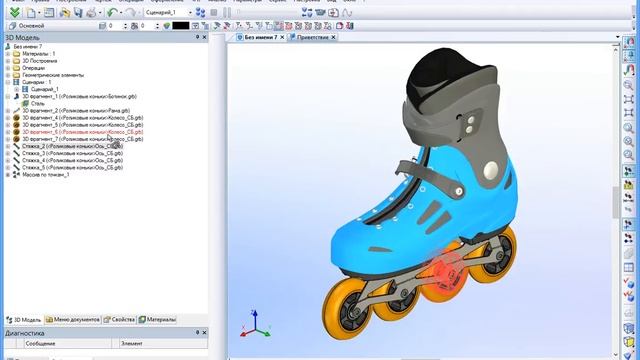This screenshot has height=360, width=640.
Task: Click the magnet snap icon in right toolbar
Action: click(x=629, y=69)
